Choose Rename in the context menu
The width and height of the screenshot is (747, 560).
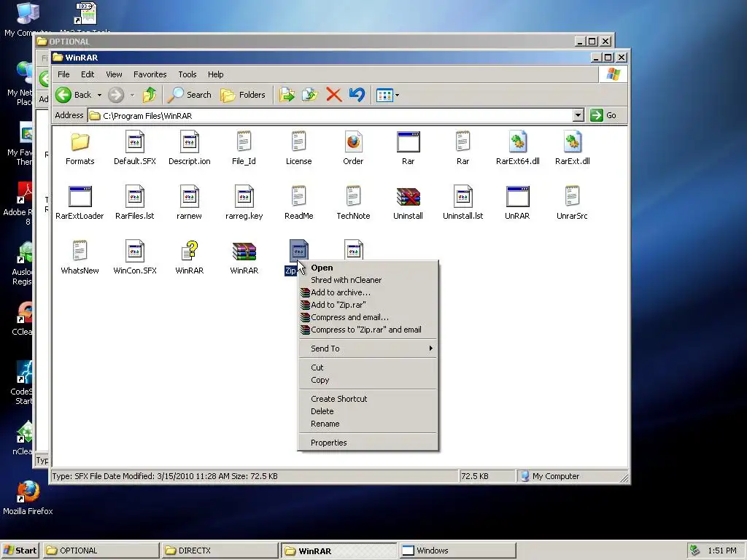(x=368, y=424)
